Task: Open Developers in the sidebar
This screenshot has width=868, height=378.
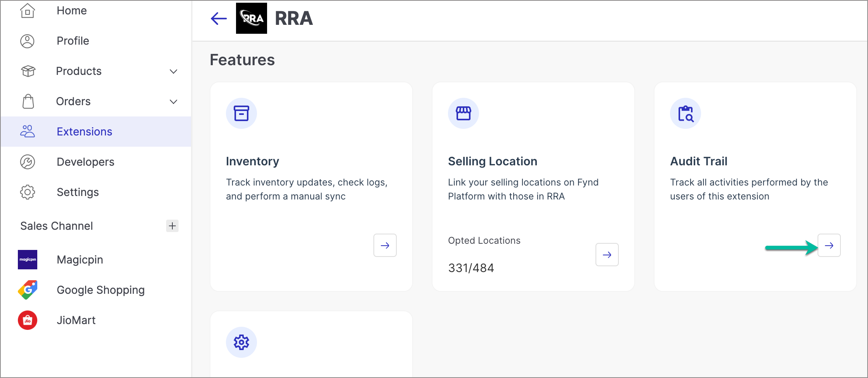Action: pyautogui.click(x=96, y=162)
